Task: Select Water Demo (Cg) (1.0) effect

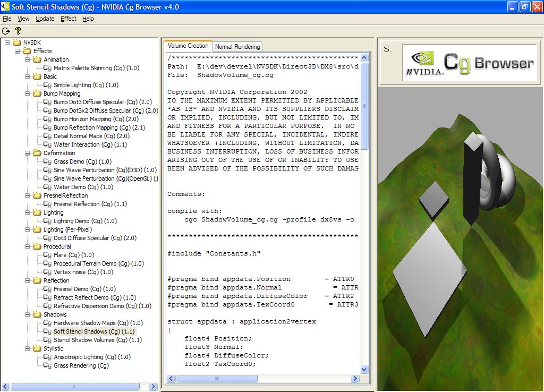Action: (x=83, y=187)
